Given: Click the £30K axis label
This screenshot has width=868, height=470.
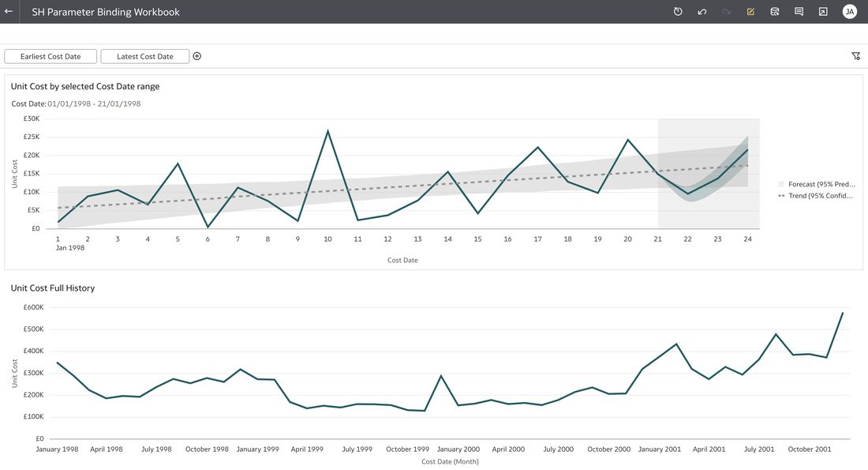Looking at the screenshot, I should pos(32,118).
